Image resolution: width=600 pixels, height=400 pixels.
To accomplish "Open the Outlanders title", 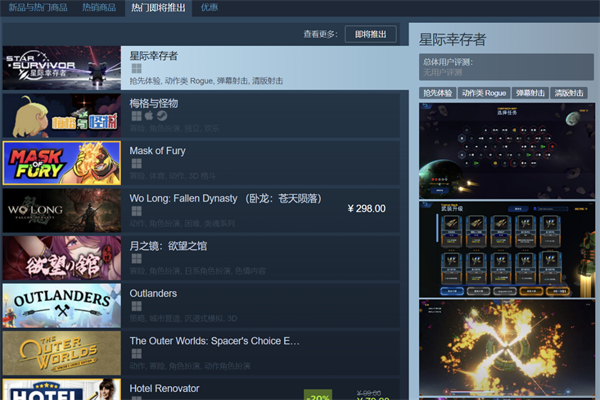I will pyautogui.click(x=153, y=293).
